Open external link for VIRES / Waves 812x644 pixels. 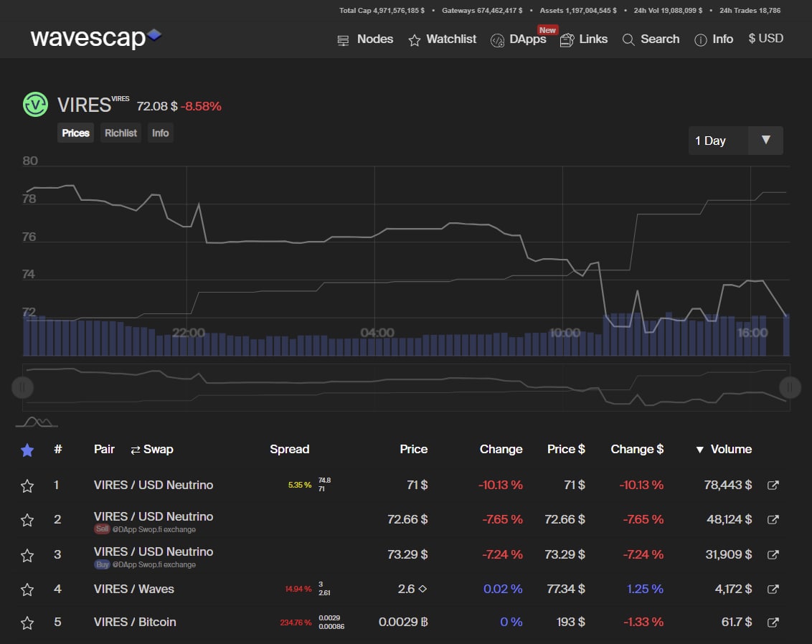[773, 589]
